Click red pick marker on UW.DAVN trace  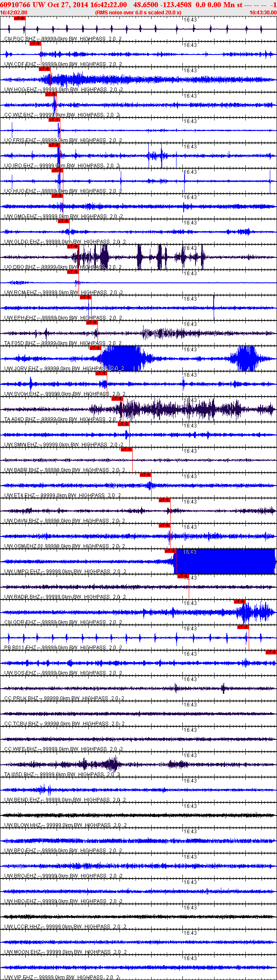(165, 500)
